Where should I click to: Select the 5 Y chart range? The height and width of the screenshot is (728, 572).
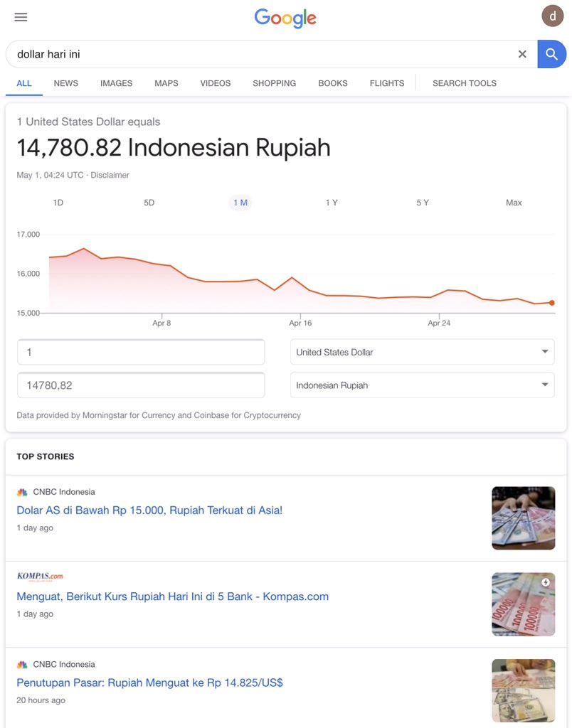coord(423,203)
